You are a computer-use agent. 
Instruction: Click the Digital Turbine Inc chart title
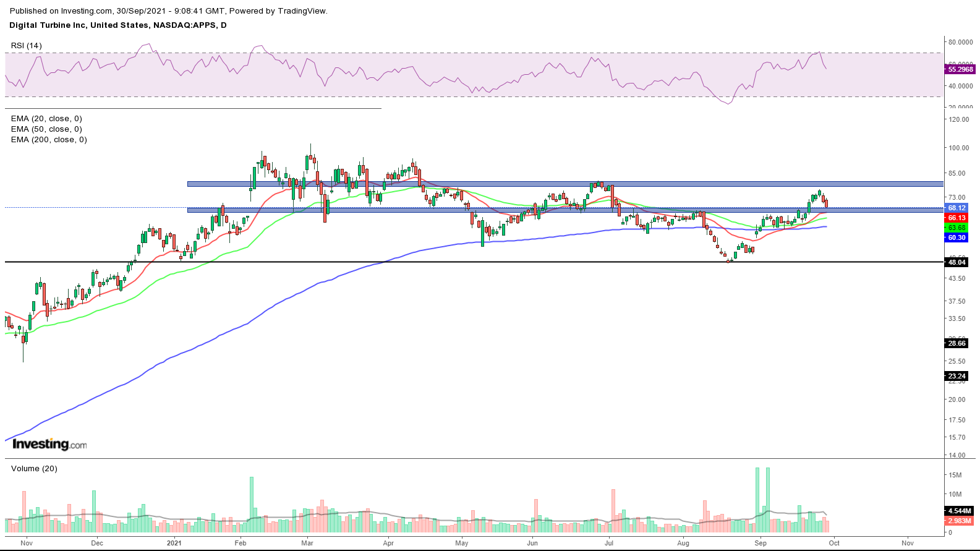click(118, 25)
